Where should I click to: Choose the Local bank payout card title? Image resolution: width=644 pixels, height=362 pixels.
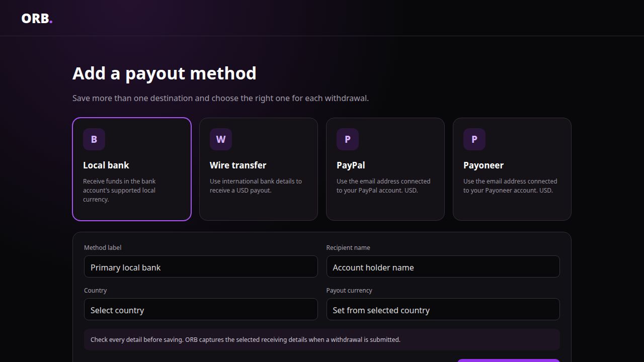106,165
